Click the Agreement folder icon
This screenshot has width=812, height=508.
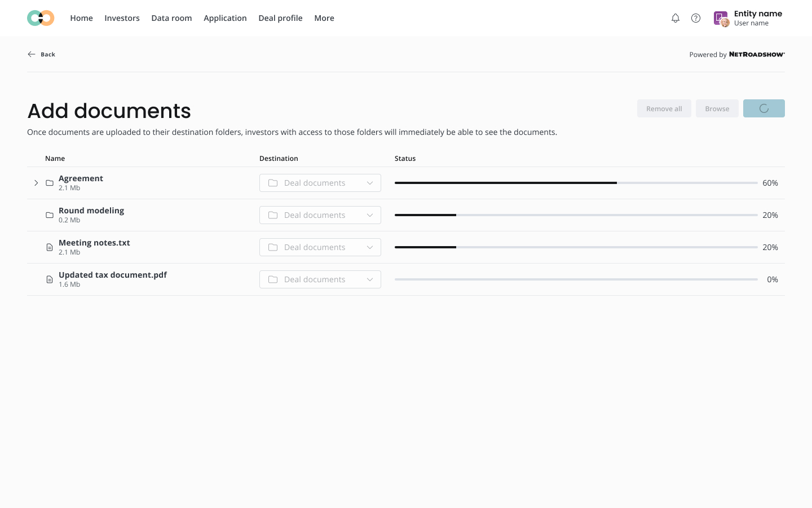pyautogui.click(x=50, y=183)
